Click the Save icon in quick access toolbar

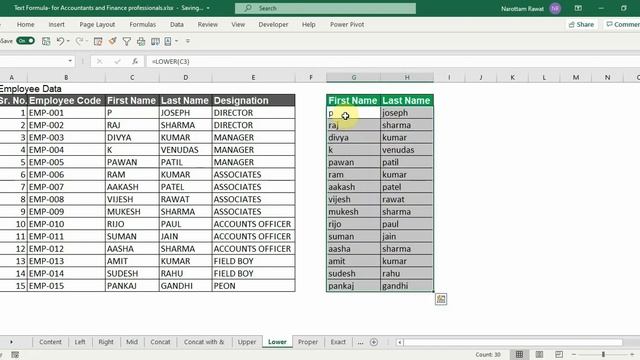click(x=46, y=41)
